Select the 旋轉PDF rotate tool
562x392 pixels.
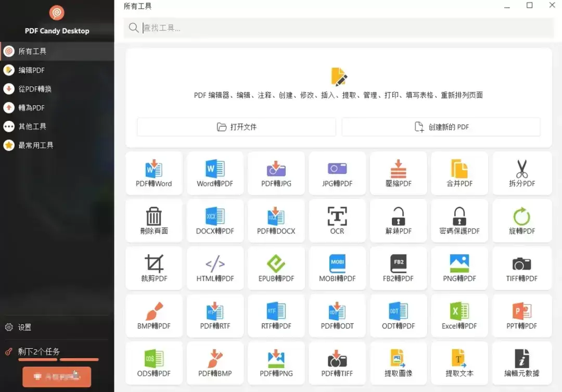click(x=521, y=221)
